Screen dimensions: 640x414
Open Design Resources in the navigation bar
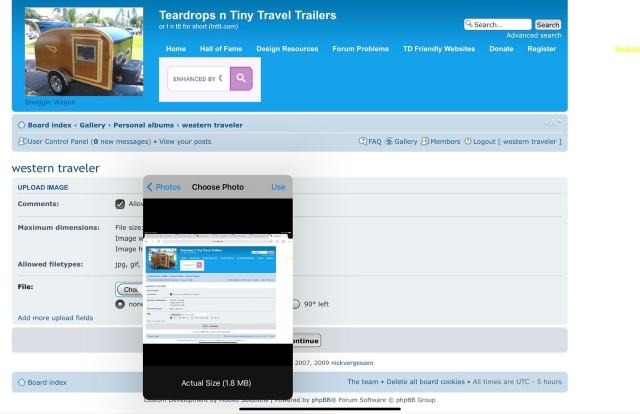click(287, 49)
